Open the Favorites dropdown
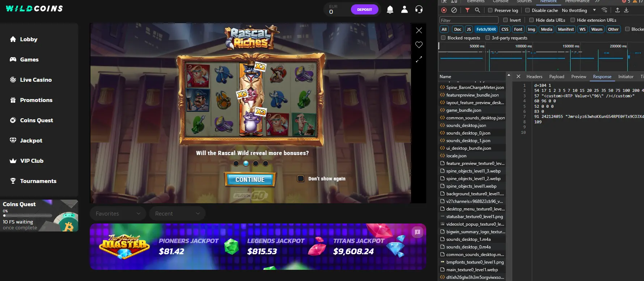 [x=118, y=214]
